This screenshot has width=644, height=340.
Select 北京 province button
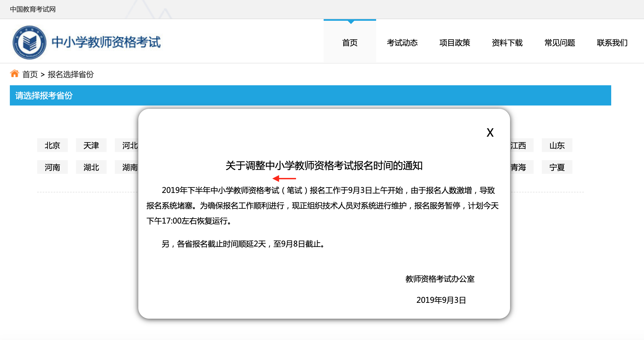pyautogui.click(x=52, y=145)
